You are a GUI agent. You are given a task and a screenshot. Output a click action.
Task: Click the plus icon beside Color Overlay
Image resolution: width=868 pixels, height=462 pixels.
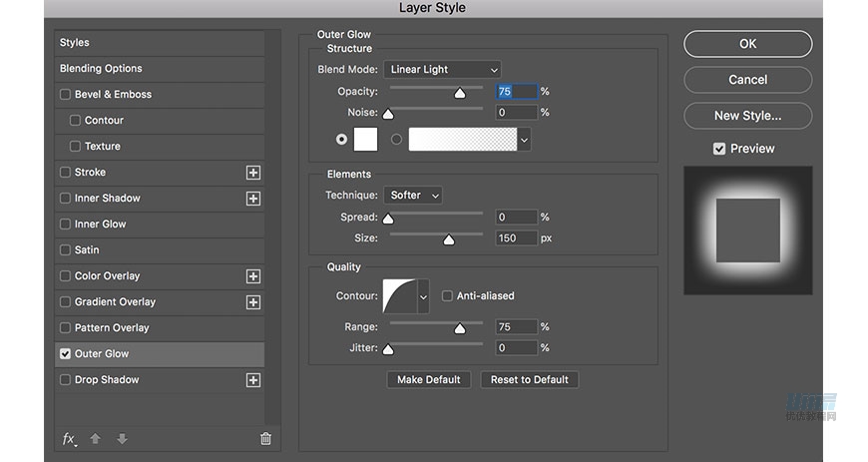tap(253, 276)
